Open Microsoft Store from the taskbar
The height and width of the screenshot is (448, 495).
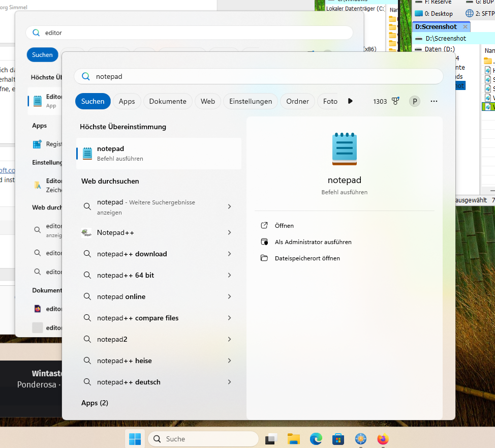[x=338, y=439]
